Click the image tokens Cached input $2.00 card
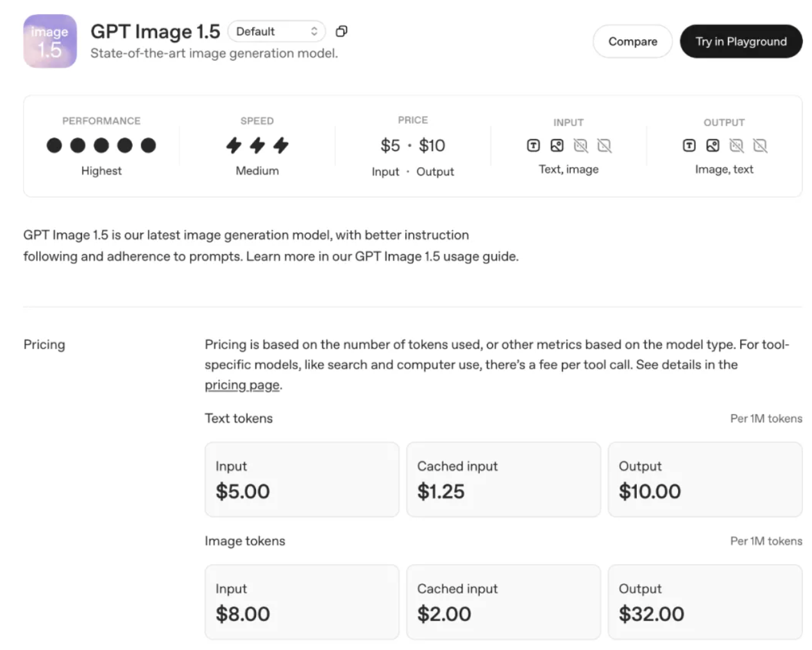 pos(503,602)
